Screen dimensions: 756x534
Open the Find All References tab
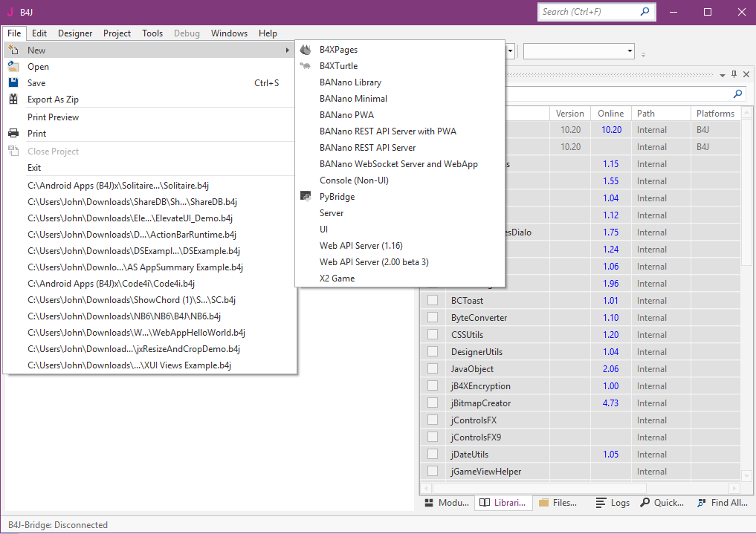723,503
